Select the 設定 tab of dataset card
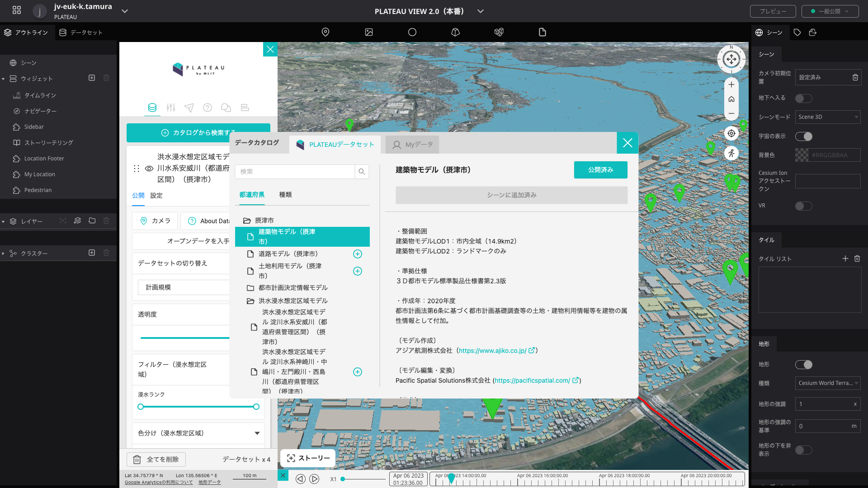This screenshot has height=488, width=868. click(x=156, y=196)
